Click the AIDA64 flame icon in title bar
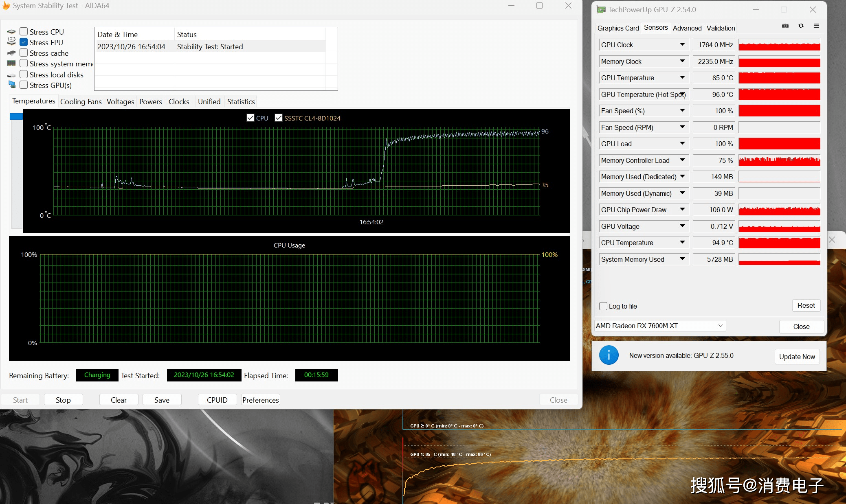The image size is (846, 504). coord(6,6)
